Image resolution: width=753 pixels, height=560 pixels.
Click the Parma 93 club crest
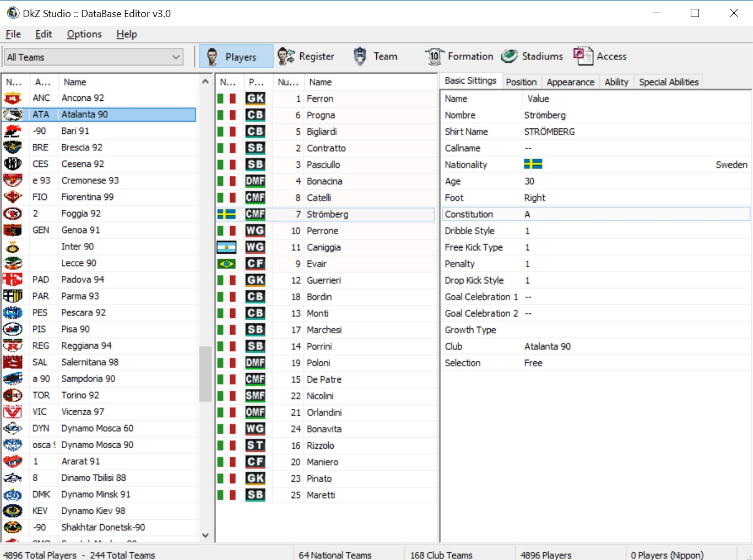click(13, 296)
